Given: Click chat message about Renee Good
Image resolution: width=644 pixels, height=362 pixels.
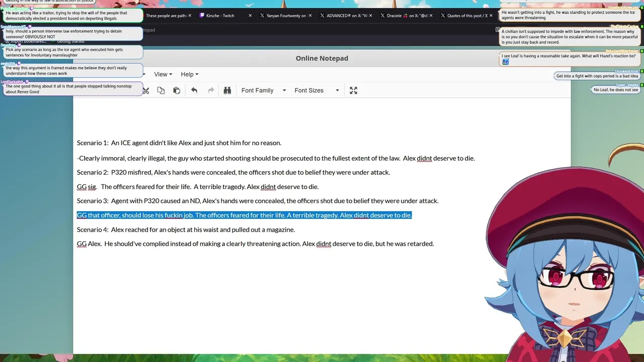Looking at the screenshot, I should [x=73, y=89].
